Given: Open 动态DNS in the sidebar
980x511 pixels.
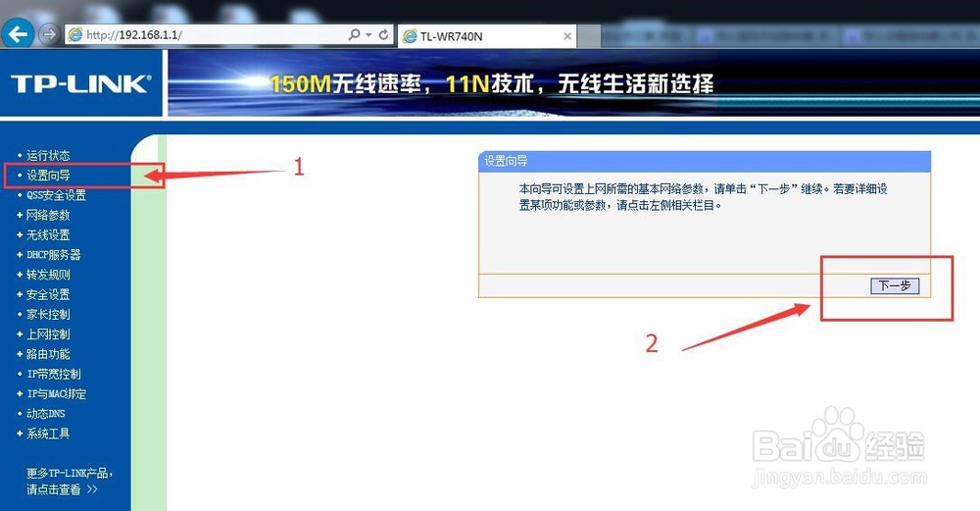Looking at the screenshot, I should [46, 414].
